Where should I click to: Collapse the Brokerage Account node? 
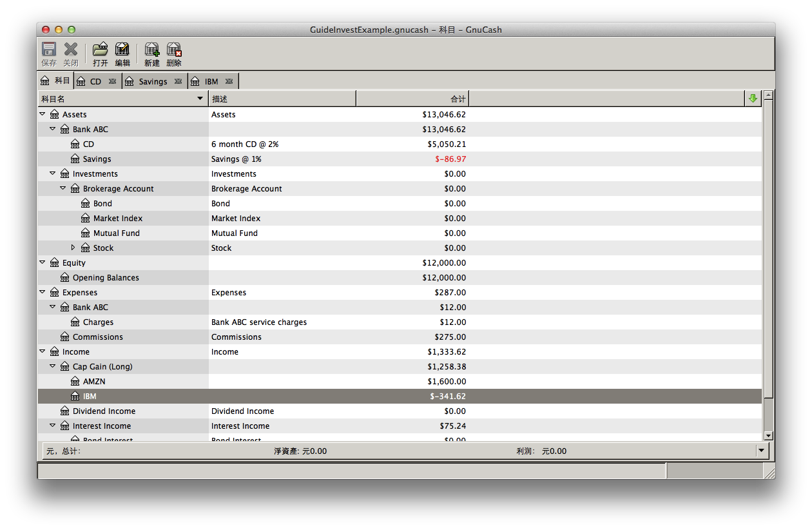(x=63, y=188)
